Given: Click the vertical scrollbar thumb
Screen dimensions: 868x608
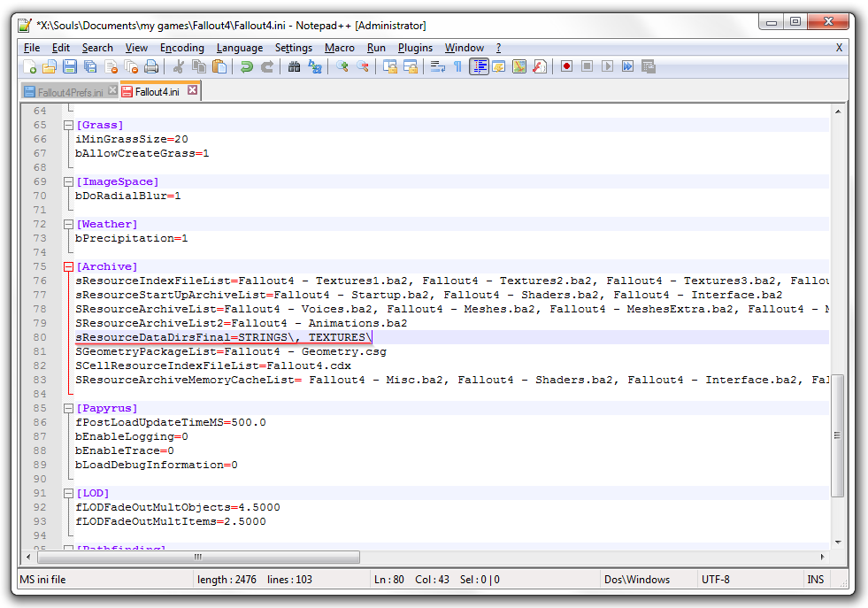Looking at the screenshot, I should (x=838, y=435).
